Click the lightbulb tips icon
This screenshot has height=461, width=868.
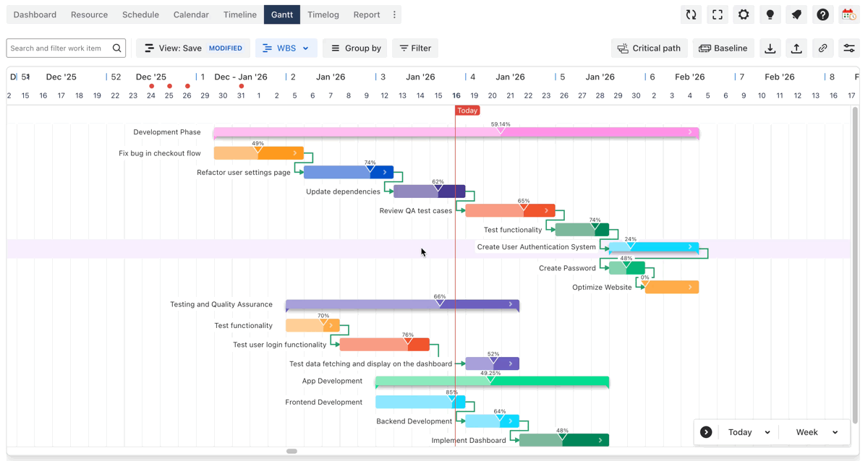tap(770, 14)
